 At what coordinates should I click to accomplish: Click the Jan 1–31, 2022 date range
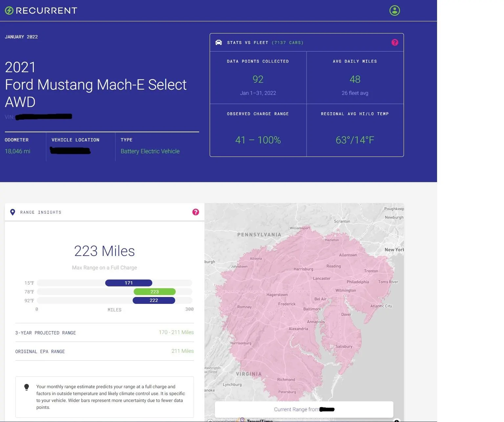(258, 93)
